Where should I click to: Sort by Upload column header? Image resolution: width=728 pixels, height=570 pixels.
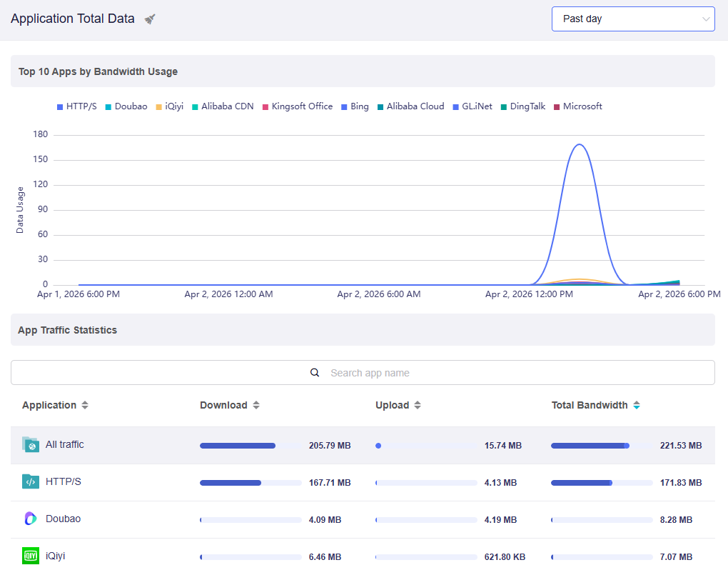pyautogui.click(x=393, y=406)
